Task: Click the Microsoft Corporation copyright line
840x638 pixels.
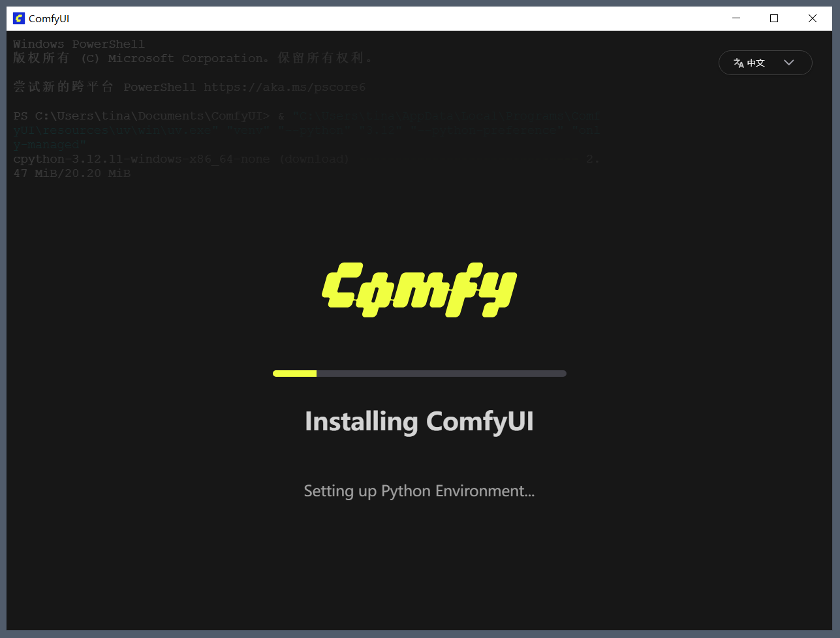Action: pyautogui.click(x=193, y=58)
